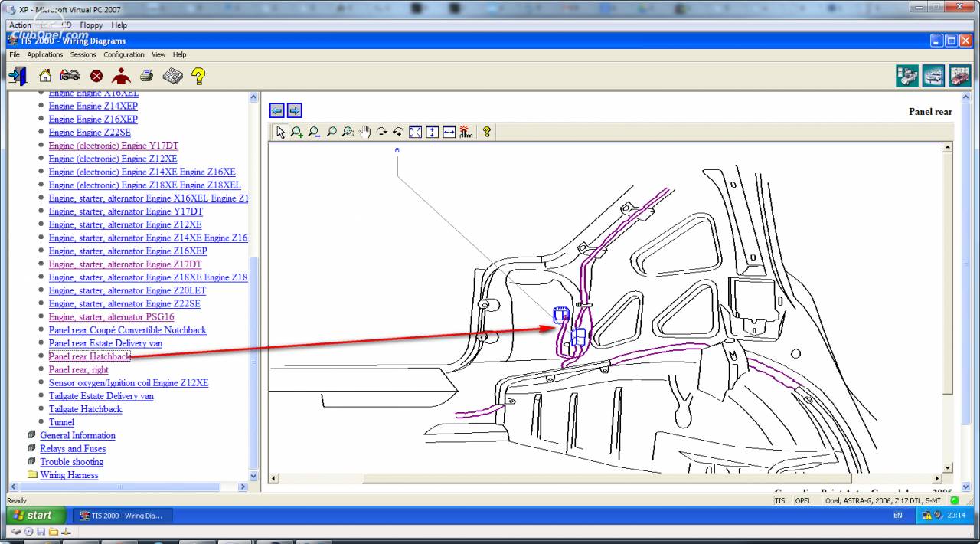Open Engine Engine Z22SE link

[90, 132]
